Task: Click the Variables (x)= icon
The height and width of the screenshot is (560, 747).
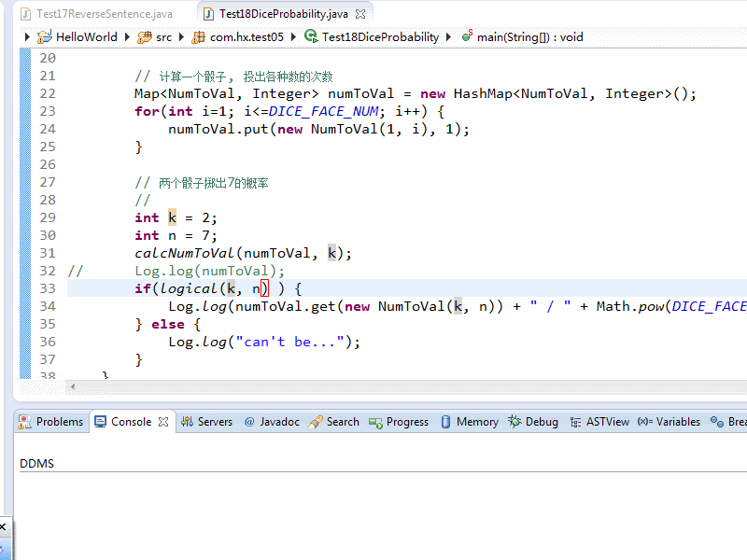Action: point(644,422)
